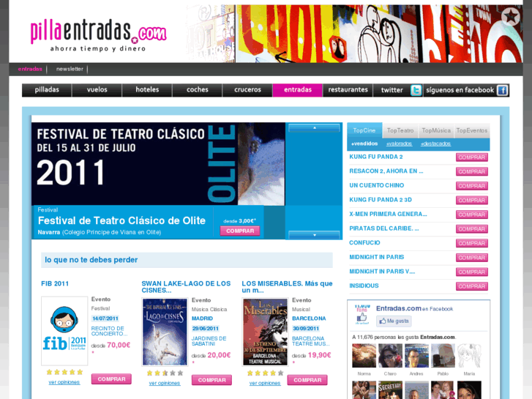Click COMPRAR for Midnight in Paris V...
Viewport: 532px width, 399px height.
[472, 272]
